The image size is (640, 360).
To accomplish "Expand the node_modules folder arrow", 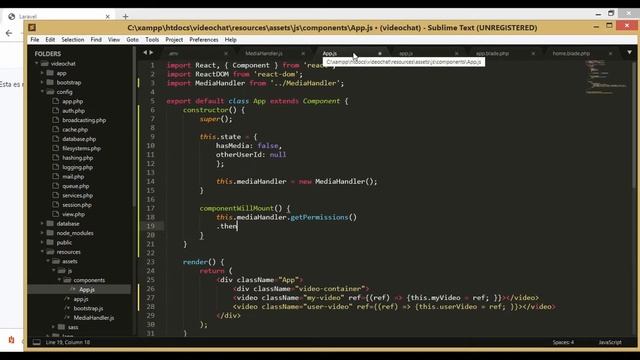I will point(42,233).
